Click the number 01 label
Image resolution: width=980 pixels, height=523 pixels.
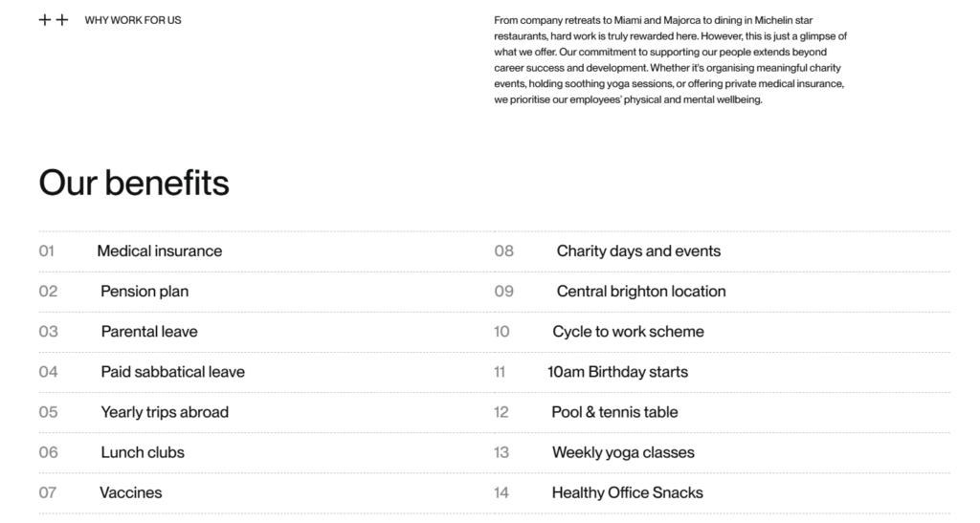click(47, 251)
